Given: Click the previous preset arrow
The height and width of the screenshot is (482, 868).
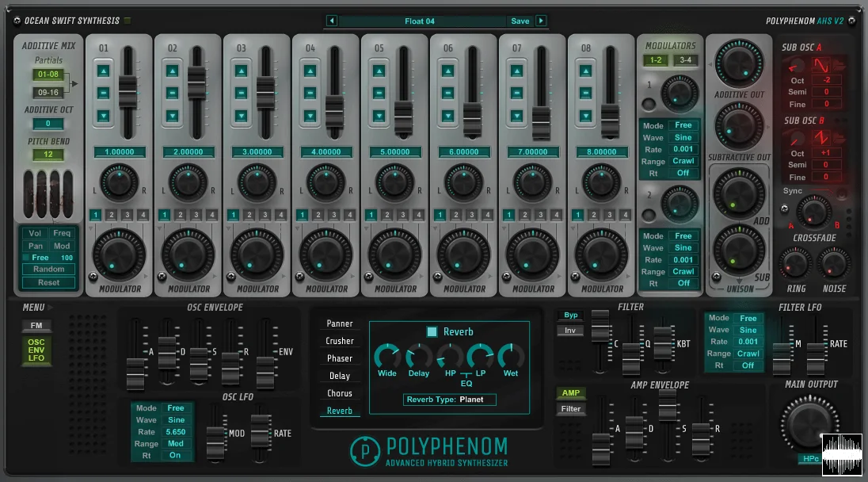Looking at the screenshot, I should pyautogui.click(x=332, y=21).
